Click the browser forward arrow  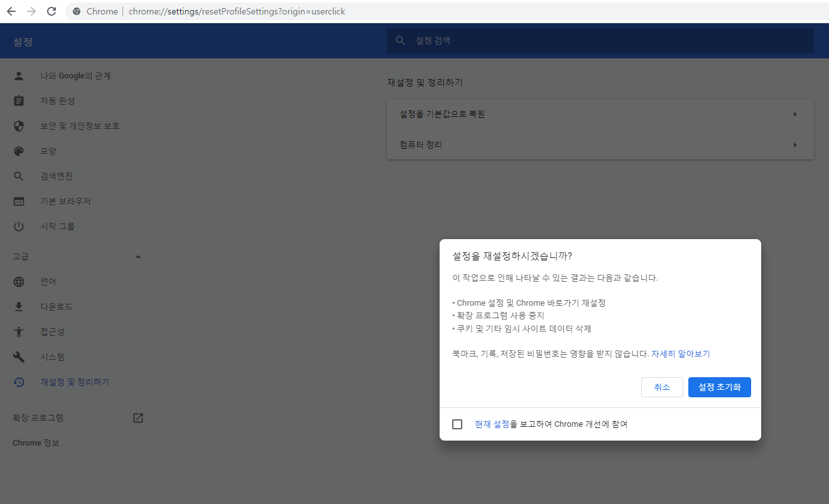click(x=31, y=11)
